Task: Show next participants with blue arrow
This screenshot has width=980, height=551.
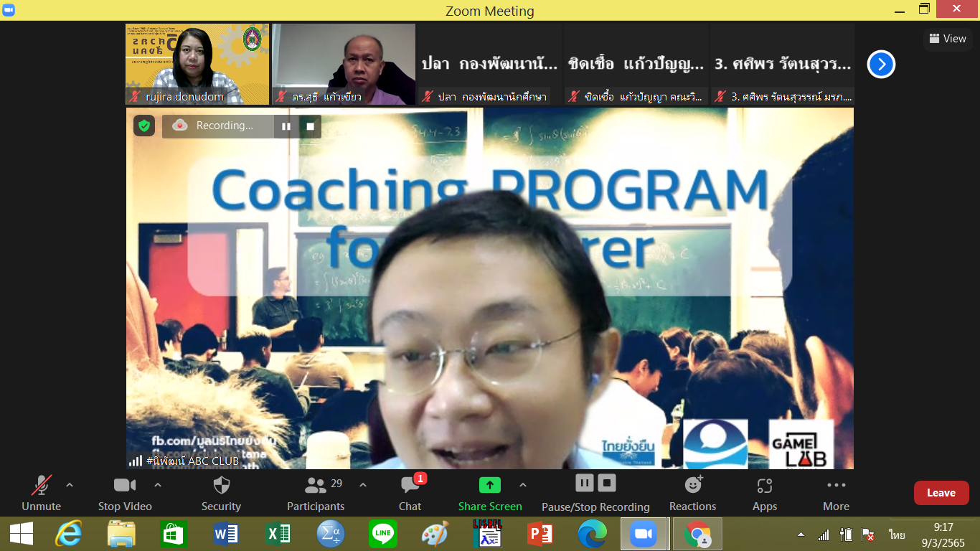Action: click(881, 65)
